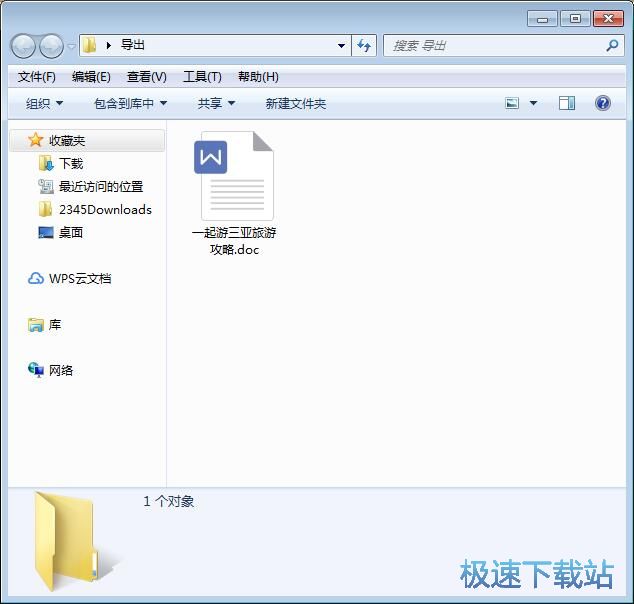Click the 2345Downloads folder icon
This screenshot has width=634, height=604.
click(45, 209)
